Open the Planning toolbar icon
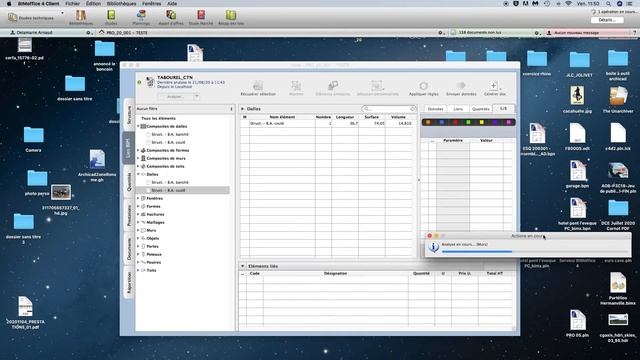Image resolution: width=640 pixels, height=360 pixels. (x=141, y=16)
